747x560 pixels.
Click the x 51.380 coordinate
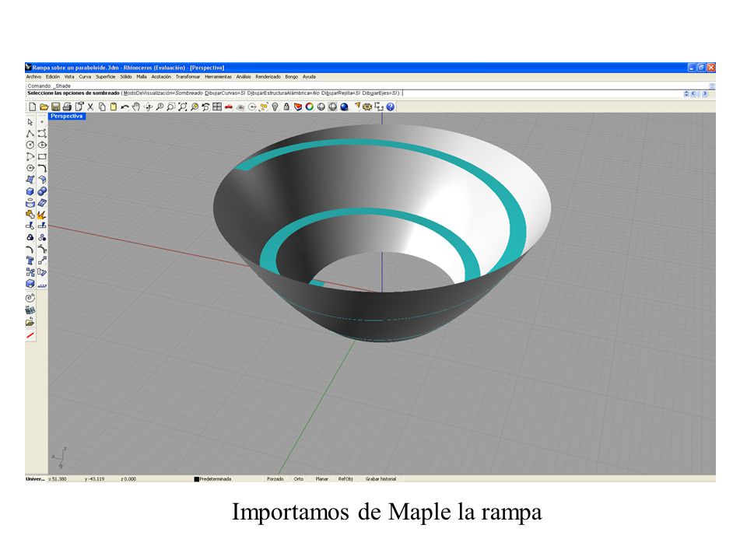click(57, 479)
